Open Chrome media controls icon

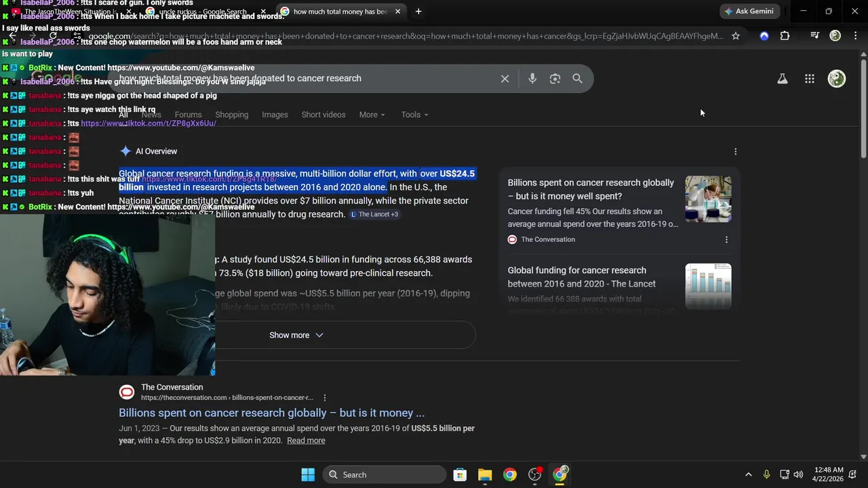(814, 36)
